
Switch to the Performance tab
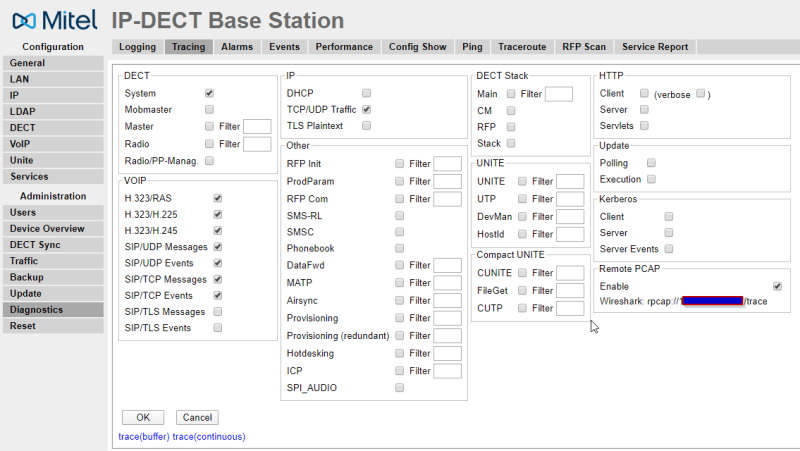point(344,47)
